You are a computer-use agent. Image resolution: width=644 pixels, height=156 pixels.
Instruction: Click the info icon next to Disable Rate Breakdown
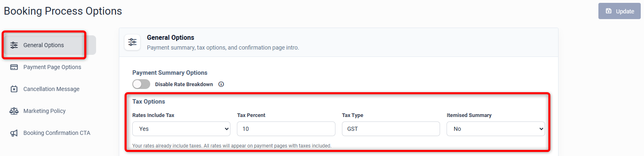[221, 84]
